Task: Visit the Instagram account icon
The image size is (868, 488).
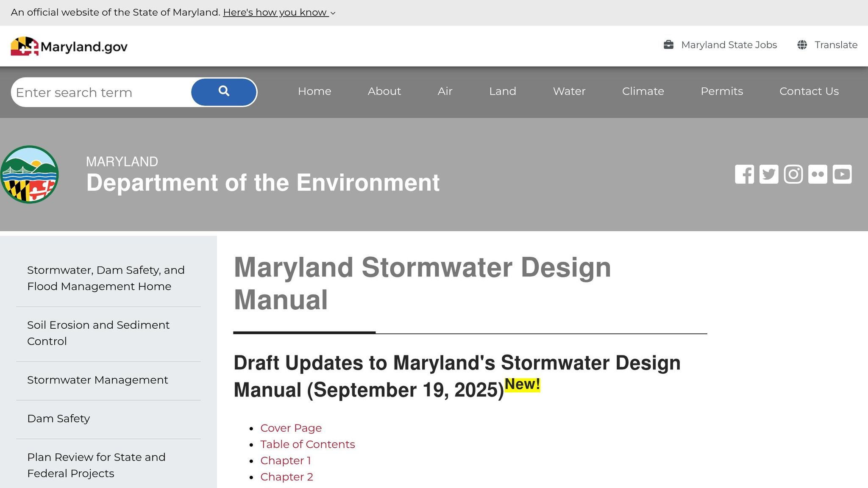Action: click(x=793, y=174)
